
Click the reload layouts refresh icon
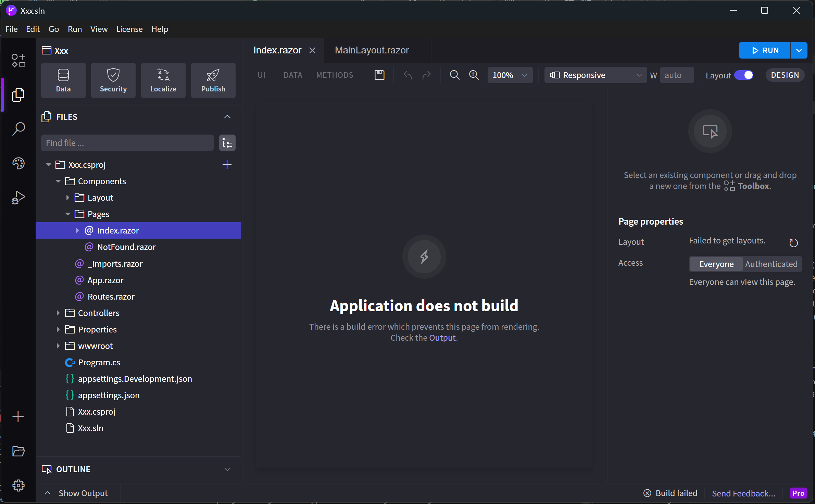click(x=793, y=243)
